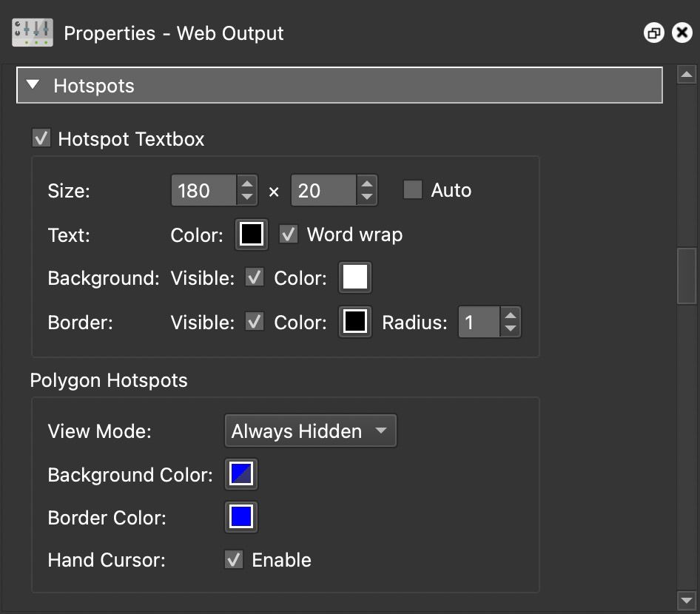Increase the textbox width using its up stepper

[x=247, y=183]
